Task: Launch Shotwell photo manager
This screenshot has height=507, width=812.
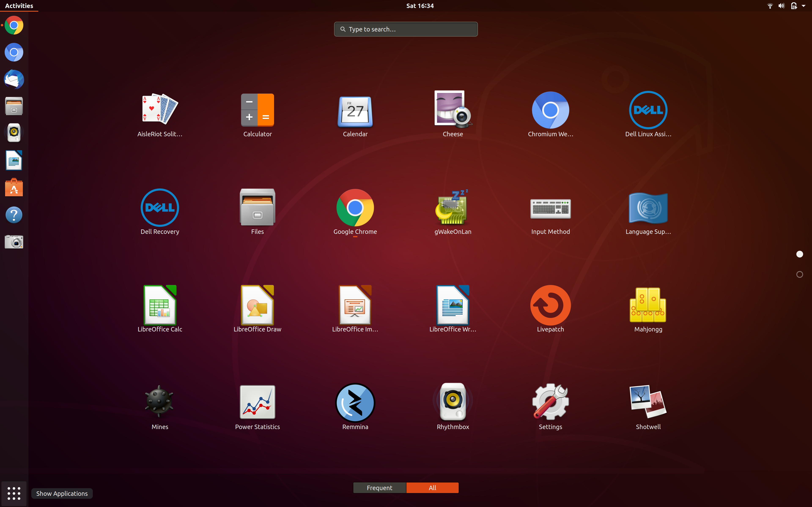Action: 648,402
